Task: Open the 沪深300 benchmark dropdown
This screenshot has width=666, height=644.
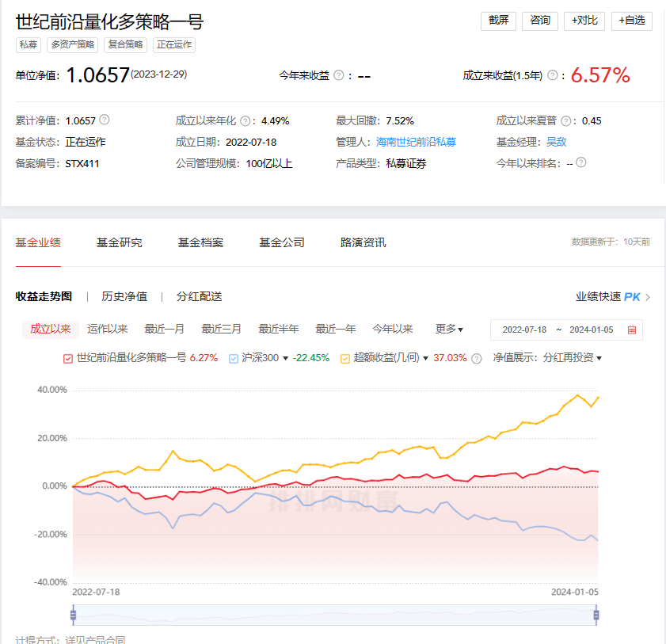Action: click(x=285, y=359)
